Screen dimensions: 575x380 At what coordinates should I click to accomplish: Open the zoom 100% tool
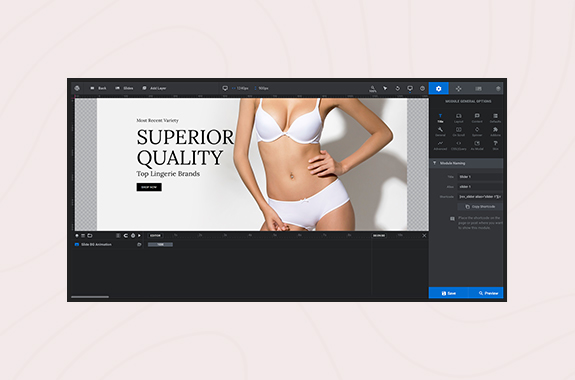click(x=373, y=88)
